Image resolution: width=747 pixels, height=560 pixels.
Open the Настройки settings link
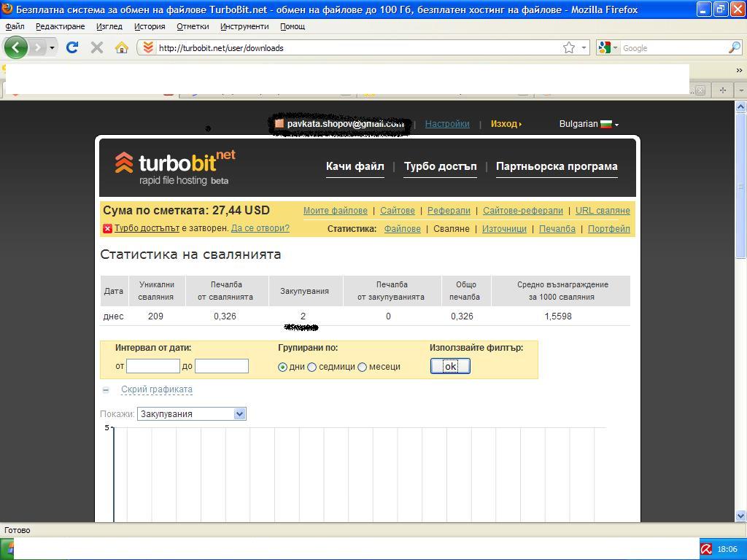pyautogui.click(x=447, y=124)
